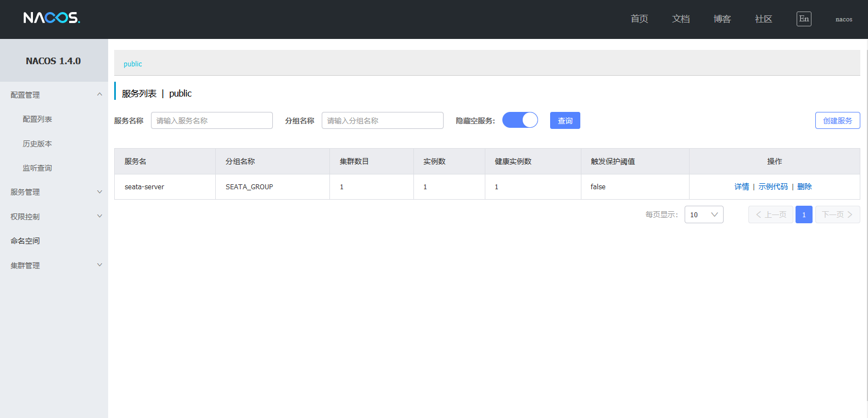Go to 首页 in top navigation

tap(639, 19)
